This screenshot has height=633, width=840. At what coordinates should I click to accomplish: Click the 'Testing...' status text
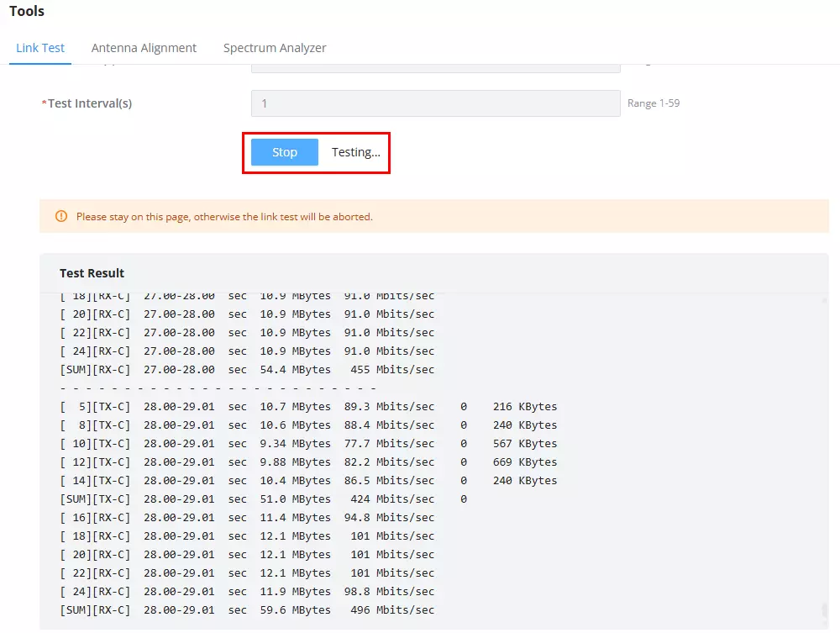[x=355, y=152]
